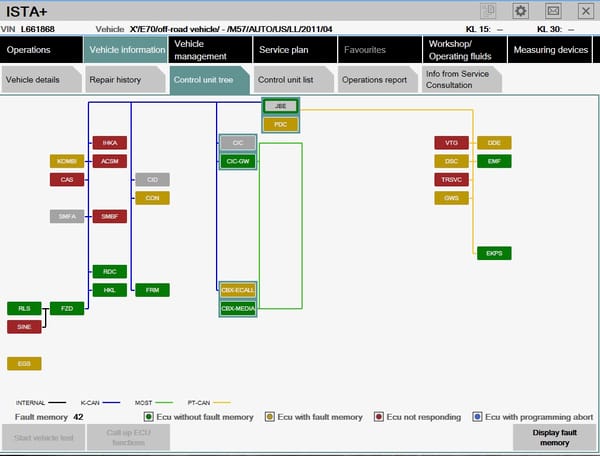
Task: Click the VIN value L661868
Action: click(x=38, y=29)
